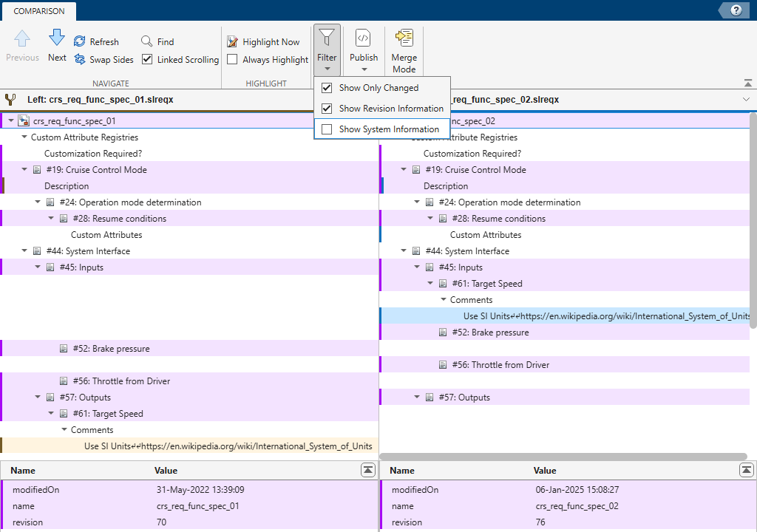This screenshot has height=532, width=757.
Task: Click the right Name column header
Action: coord(401,470)
